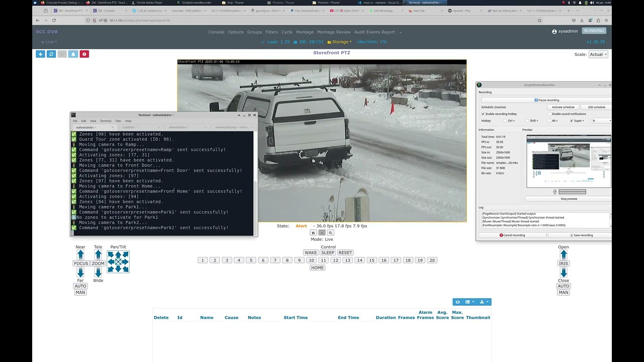
Task: Open the Audit Events Report item
Action: [374, 32]
